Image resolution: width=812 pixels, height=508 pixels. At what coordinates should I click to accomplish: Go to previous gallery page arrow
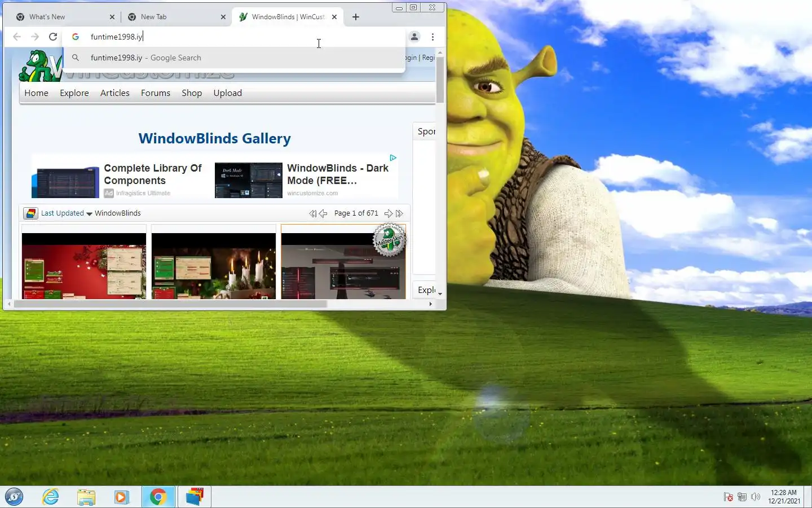(x=323, y=213)
